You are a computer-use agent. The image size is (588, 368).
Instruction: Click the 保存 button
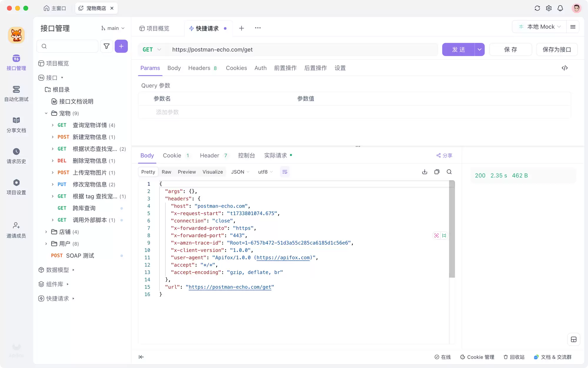tap(510, 49)
